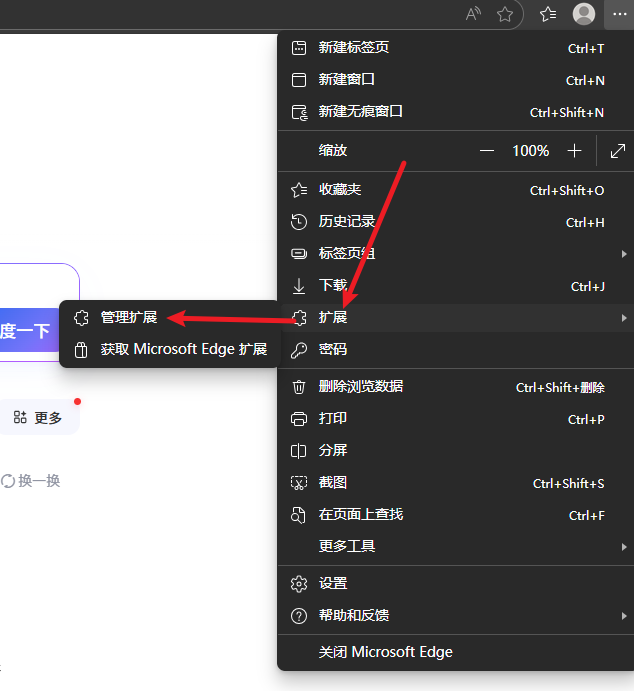The height and width of the screenshot is (691, 634).
Task: Click the 打印 printer icon
Action: [x=299, y=419]
